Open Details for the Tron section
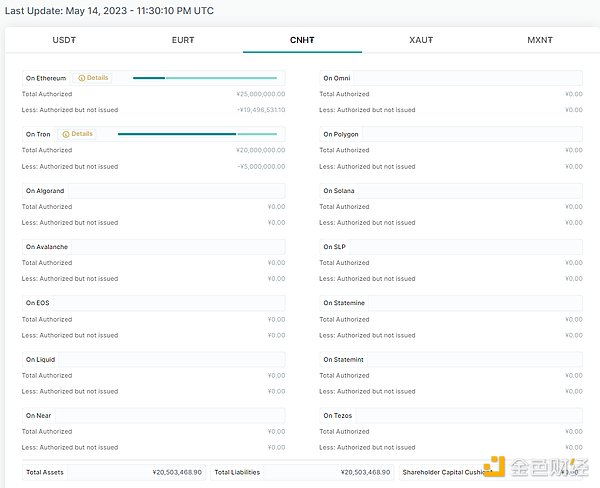This screenshot has height=488, width=600. coord(82,134)
